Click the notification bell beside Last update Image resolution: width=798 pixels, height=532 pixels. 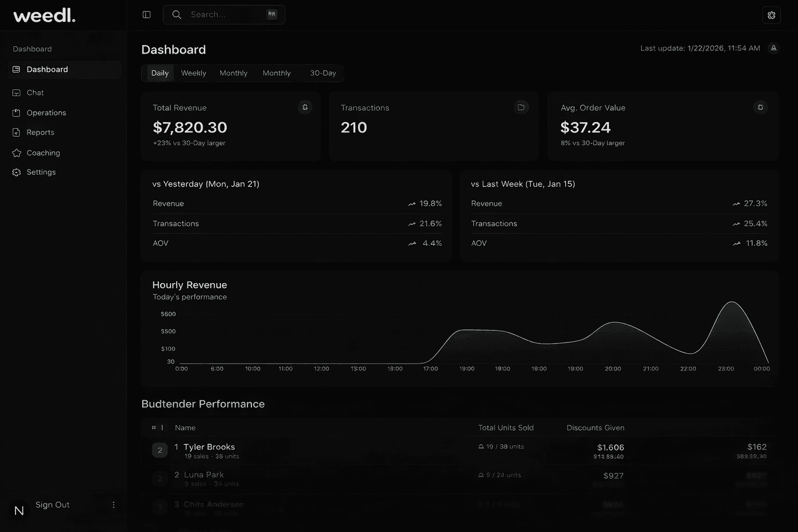[774, 48]
